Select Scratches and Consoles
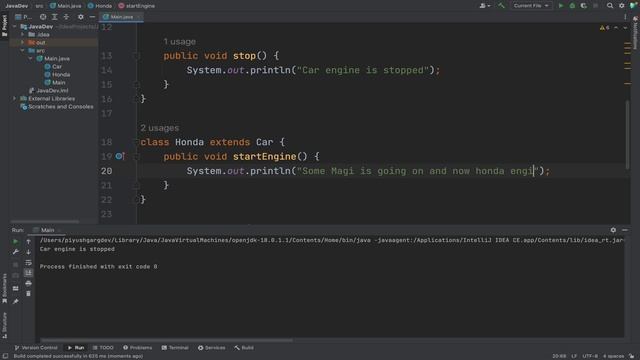 point(57,107)
